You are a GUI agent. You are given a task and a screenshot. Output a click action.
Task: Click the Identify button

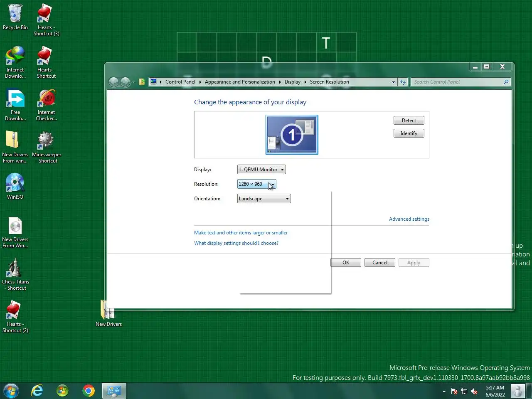[x=409, y=133]
